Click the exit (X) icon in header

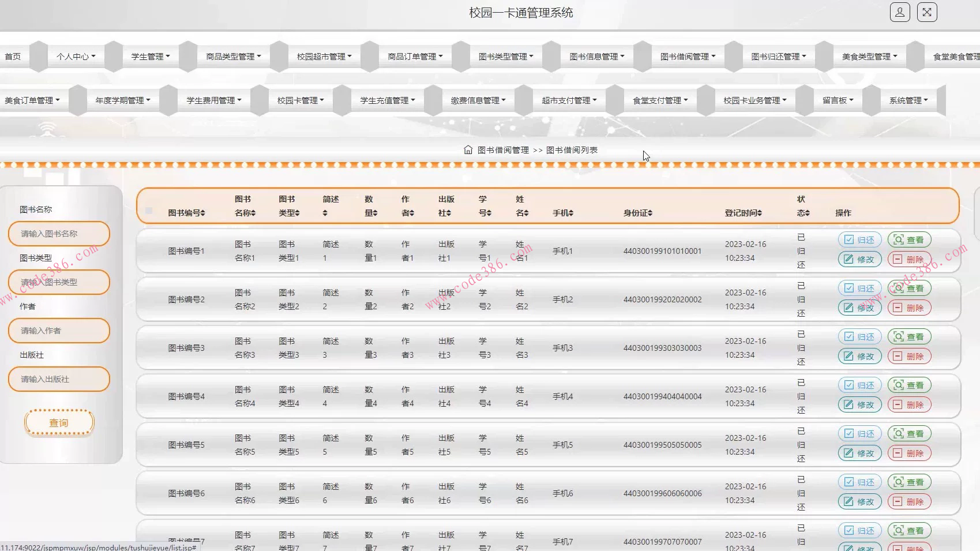click(x=927, y=12)
